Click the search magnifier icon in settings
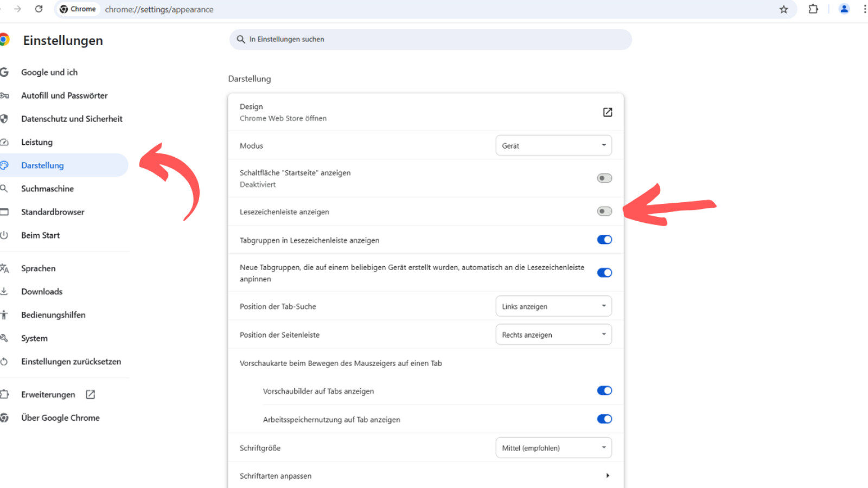 tap(241, 40)
